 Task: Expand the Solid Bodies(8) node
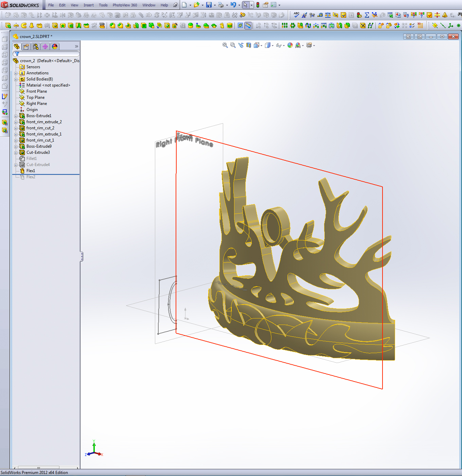tap(16, 79)
